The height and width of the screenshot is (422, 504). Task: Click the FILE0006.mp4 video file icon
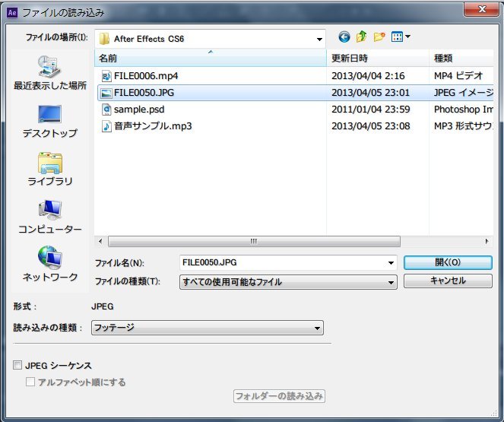106,76
